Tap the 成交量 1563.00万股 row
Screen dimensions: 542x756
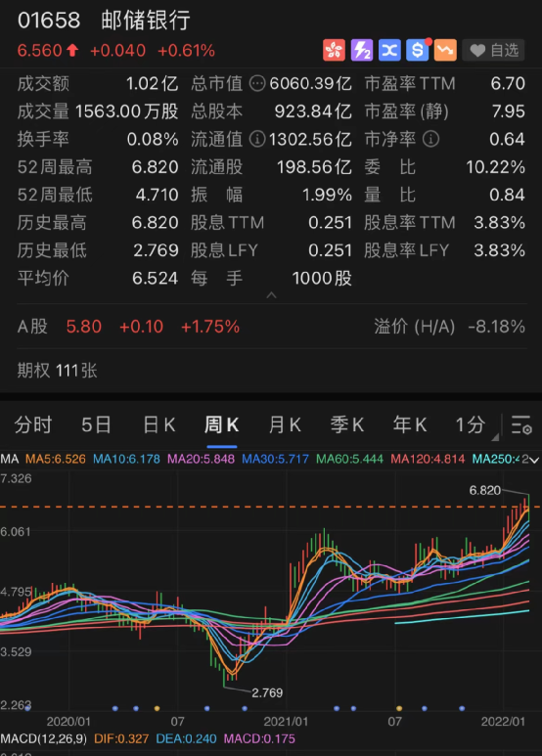[98, 111]
